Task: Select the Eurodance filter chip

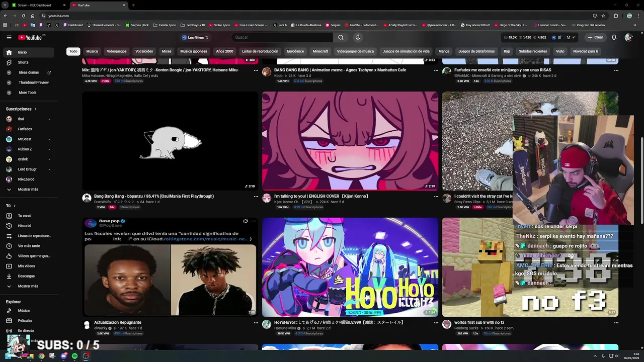Action: (x=295, y=51)
